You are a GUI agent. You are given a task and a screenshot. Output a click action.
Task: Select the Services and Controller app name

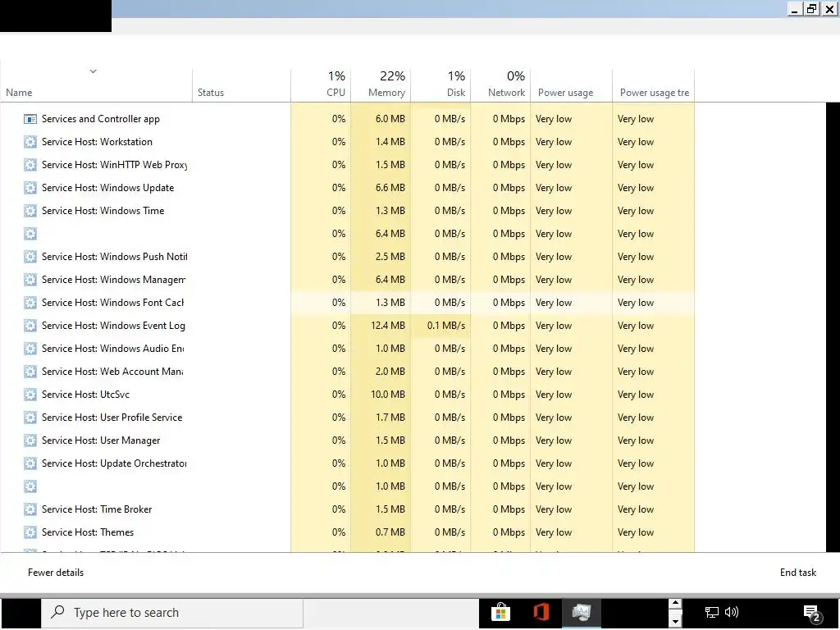[x=101, y=119]
